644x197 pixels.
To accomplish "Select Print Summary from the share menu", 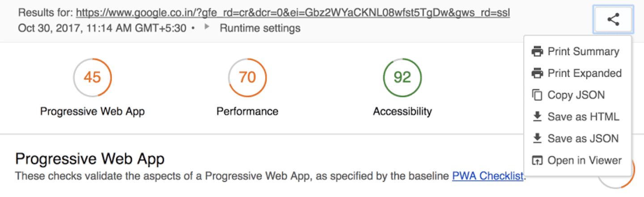I will click(x=583, y=51).
